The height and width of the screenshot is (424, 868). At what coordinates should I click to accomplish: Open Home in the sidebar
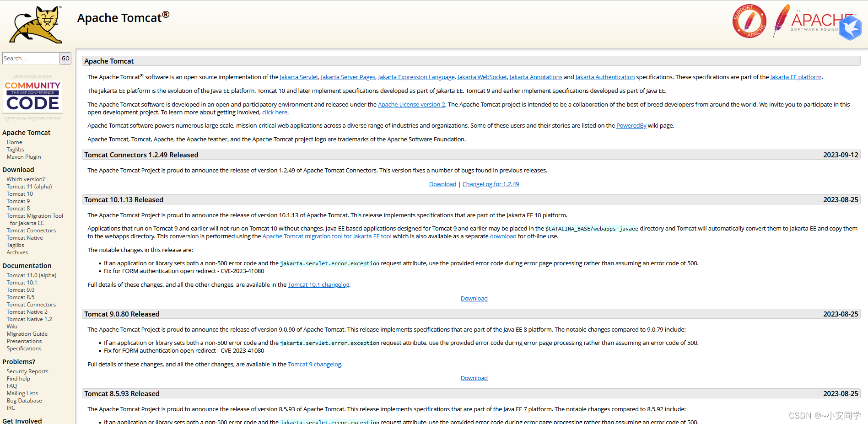point(14,142)
